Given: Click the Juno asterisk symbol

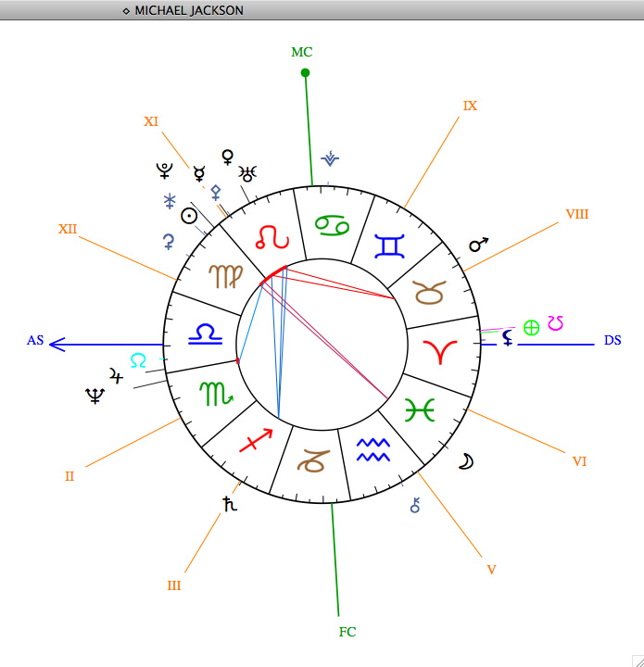Looking at the screenshot, I should click(x=170, y=201).
